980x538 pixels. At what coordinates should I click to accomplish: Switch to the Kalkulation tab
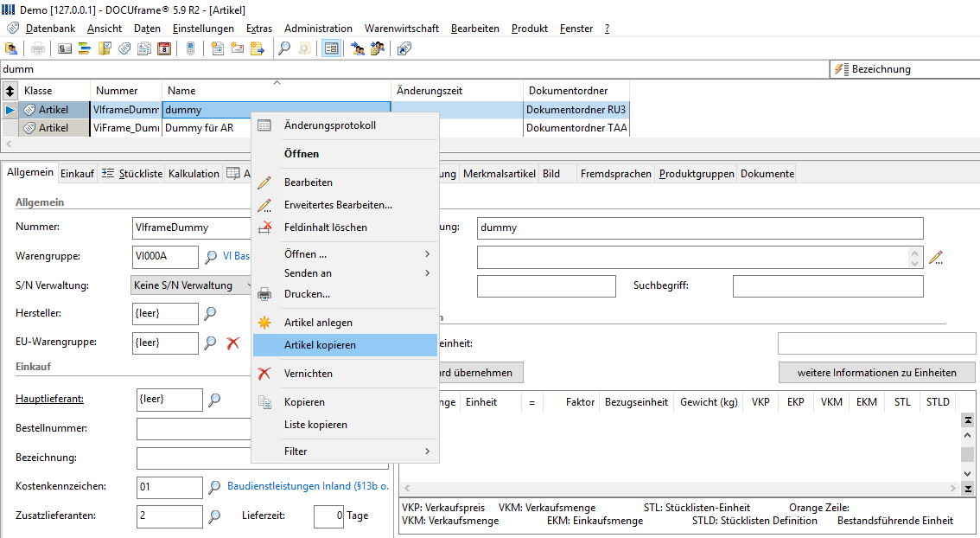(194, 174)
